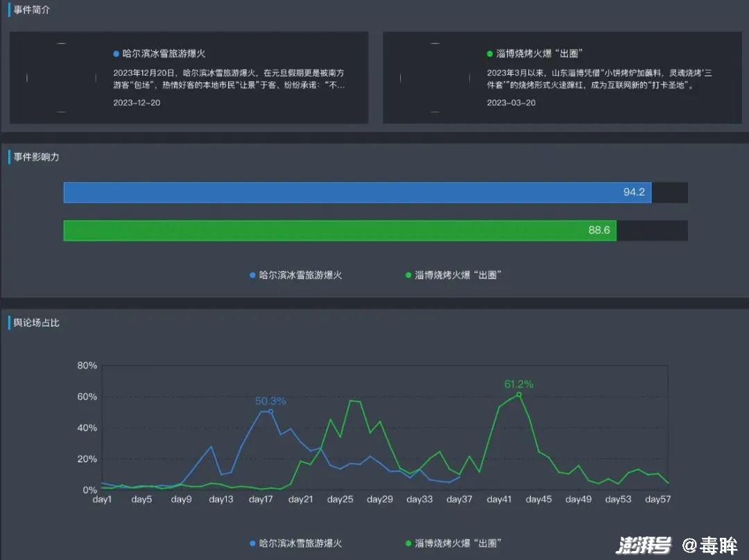Open the 淄博烧烤火爆 card thumbnail image
Screen dimensions: 749x560
(435, 78)
